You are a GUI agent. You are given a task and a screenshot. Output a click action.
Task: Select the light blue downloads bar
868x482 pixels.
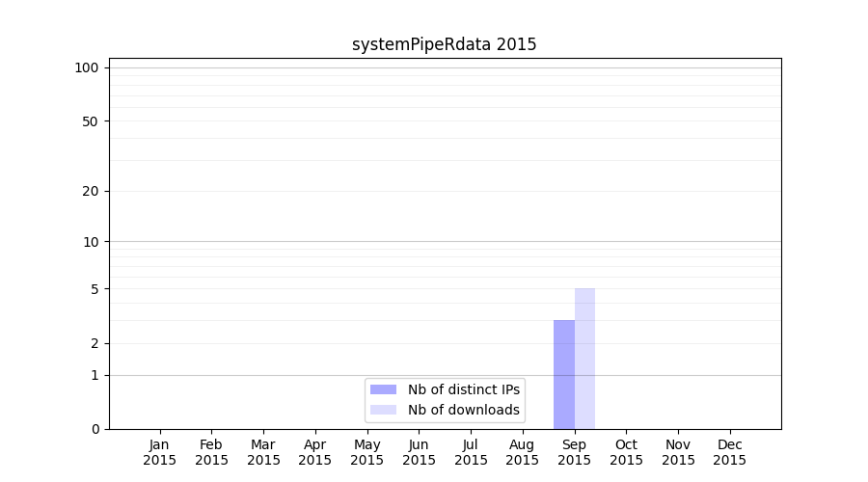point(584,359)
